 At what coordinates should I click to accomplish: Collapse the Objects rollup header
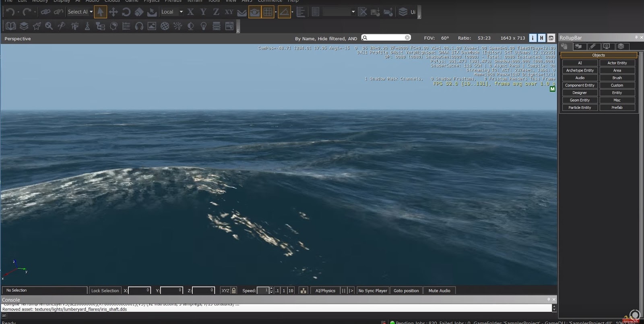599,55
